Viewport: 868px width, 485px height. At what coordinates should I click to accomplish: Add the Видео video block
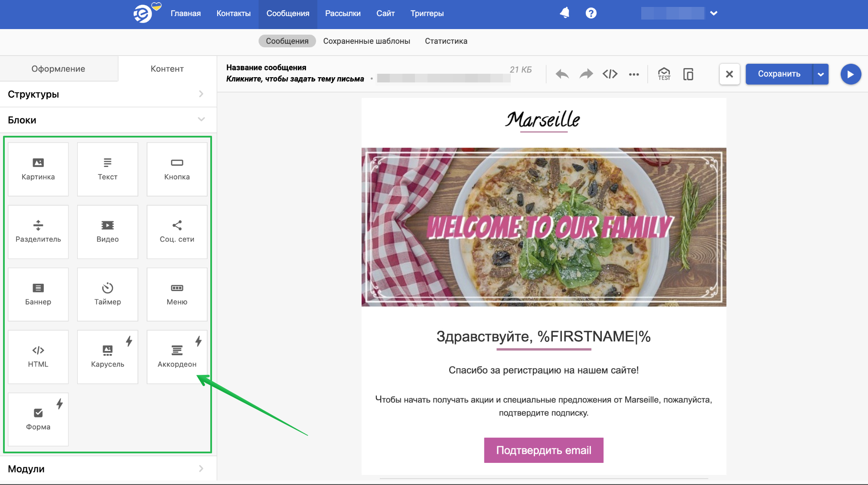click(108, 232)
